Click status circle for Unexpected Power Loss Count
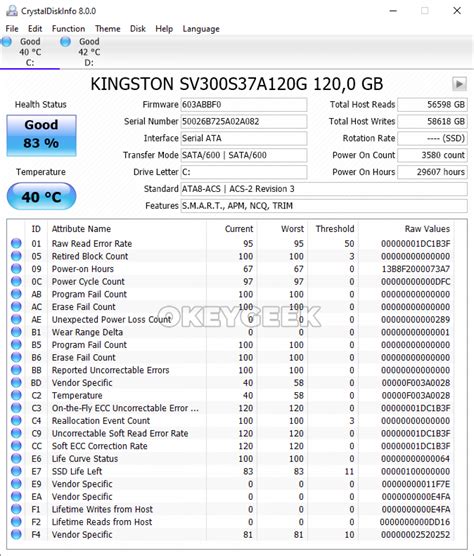The image size is (474, 556). pos(16,319)
